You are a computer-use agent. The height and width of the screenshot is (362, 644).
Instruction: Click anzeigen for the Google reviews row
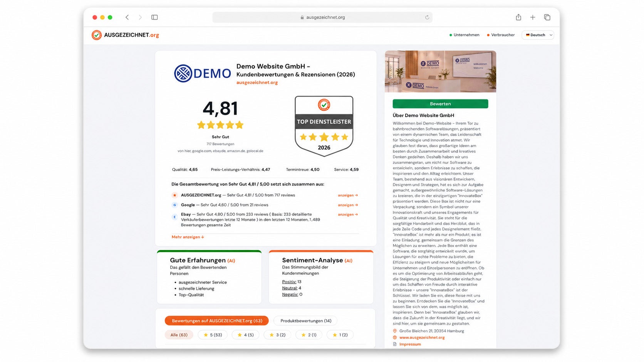(348, 205)
